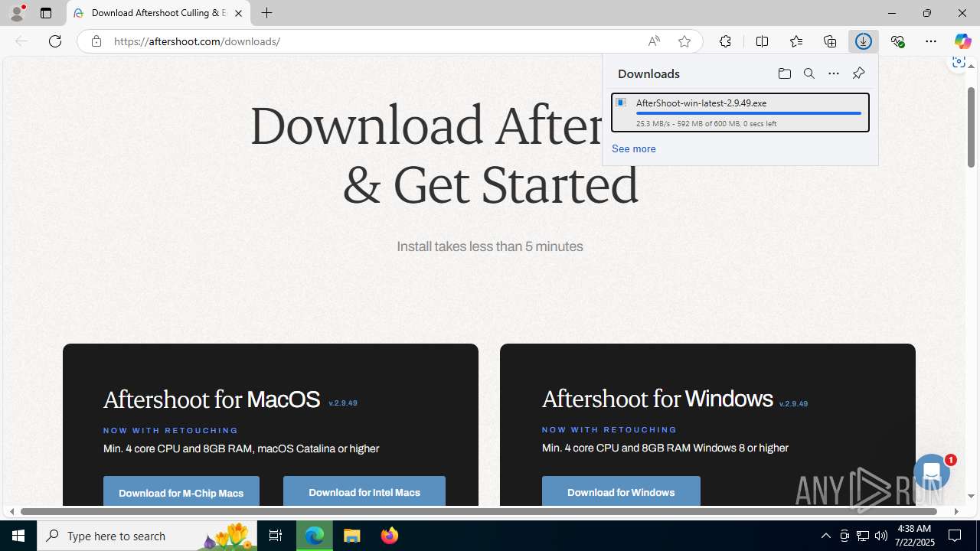Open the notification center icon
Screen dimensions: 980x551
955,536
